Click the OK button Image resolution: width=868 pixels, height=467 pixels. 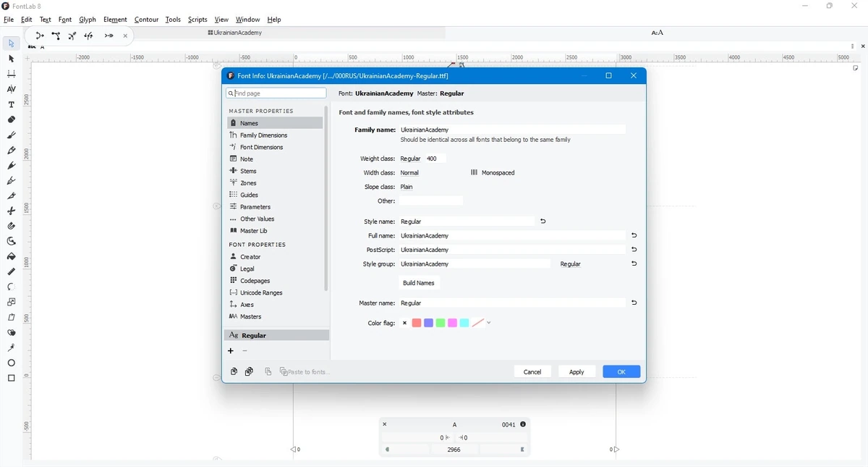(x=621, y=371)
